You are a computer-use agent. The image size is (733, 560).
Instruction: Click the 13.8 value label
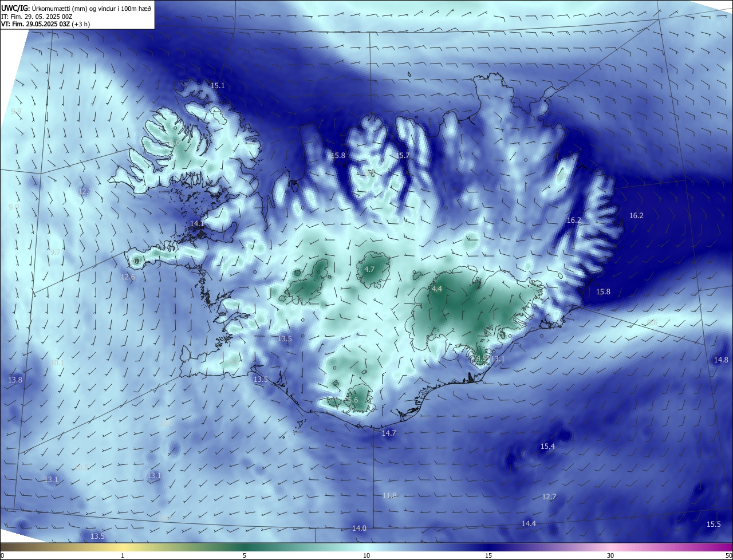pyautogui.click(x=15, y=380)
